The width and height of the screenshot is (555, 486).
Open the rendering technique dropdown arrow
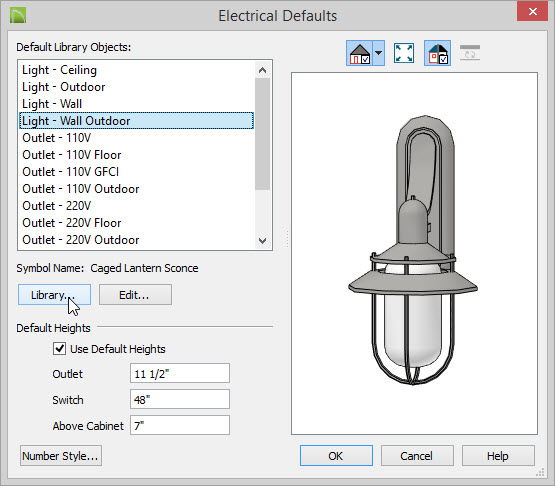(x=378, y=53)
